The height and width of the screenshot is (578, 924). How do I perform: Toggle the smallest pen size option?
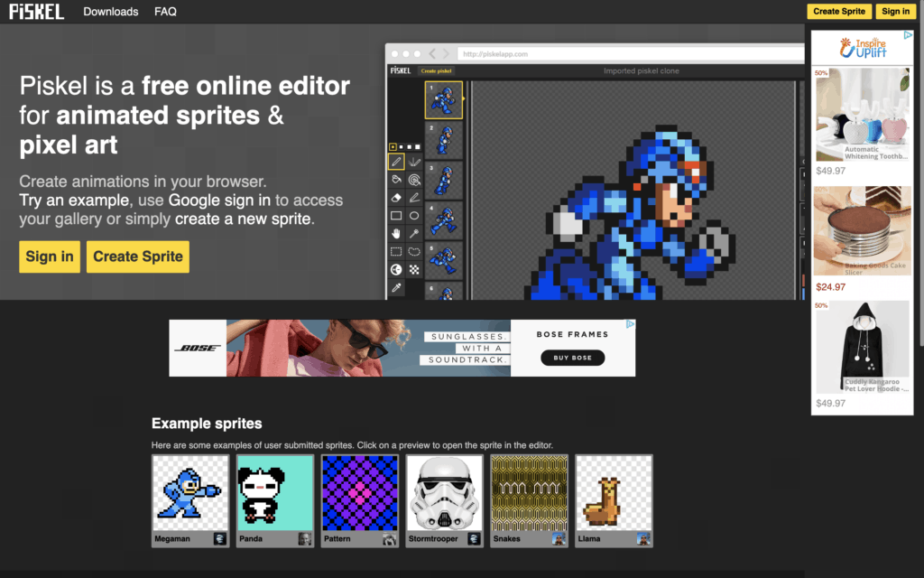coord(392,145)
